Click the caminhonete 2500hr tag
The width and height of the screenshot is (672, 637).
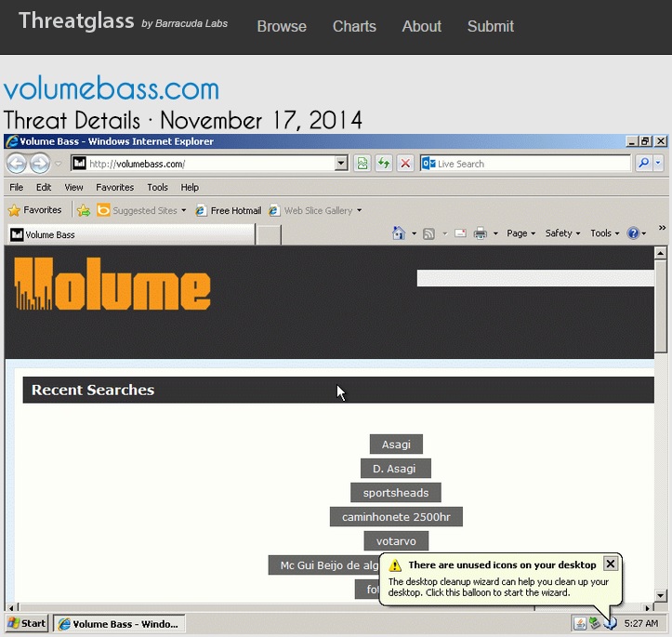396,516
